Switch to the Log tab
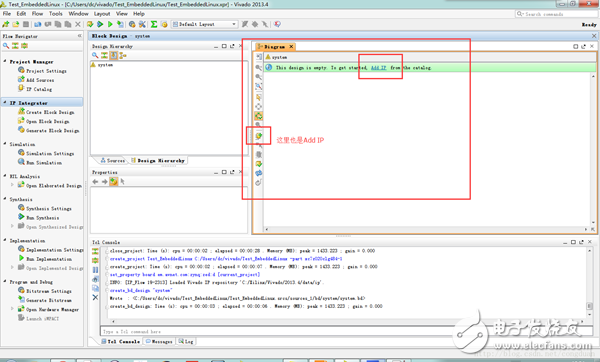 pos(186,341)
